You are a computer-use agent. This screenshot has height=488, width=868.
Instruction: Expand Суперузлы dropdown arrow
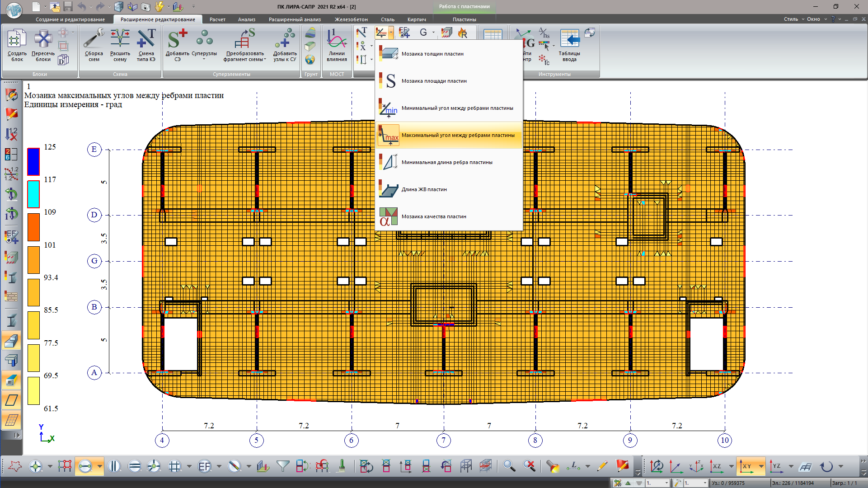point(204,59)
